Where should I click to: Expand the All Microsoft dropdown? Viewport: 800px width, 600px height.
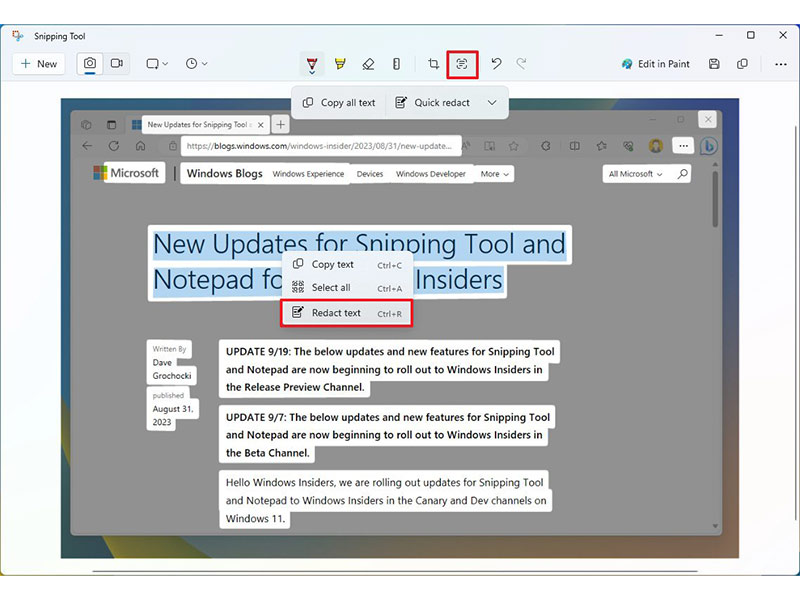635,174
